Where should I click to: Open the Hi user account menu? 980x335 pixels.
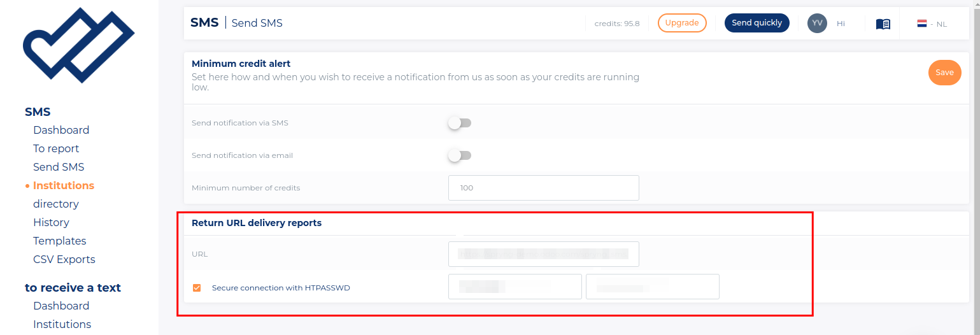point(841,24)
